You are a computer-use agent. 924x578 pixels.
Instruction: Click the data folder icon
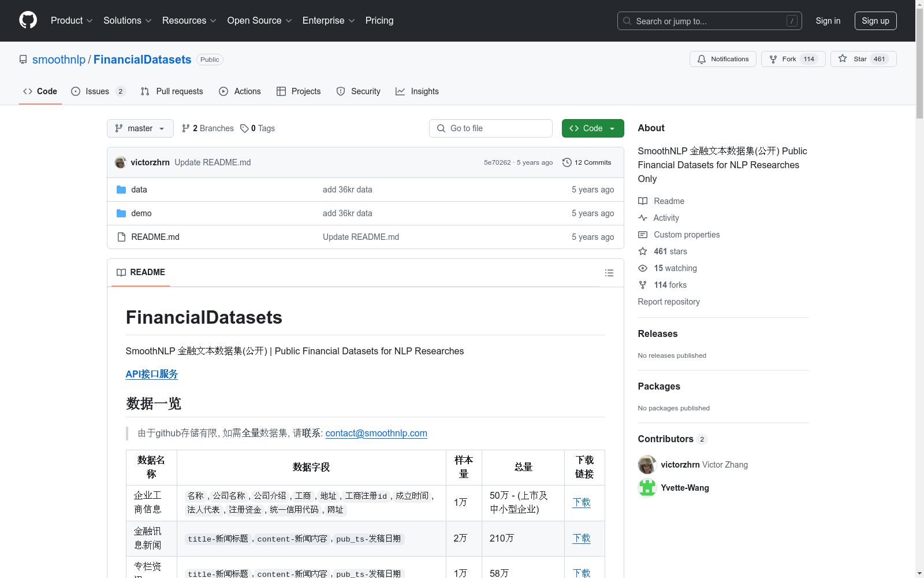(121, 190)
